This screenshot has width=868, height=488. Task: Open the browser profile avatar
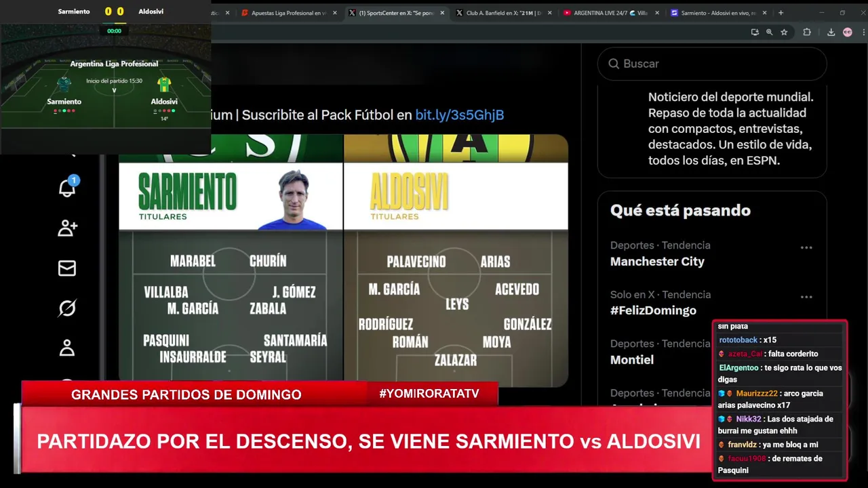coord(847,32)
